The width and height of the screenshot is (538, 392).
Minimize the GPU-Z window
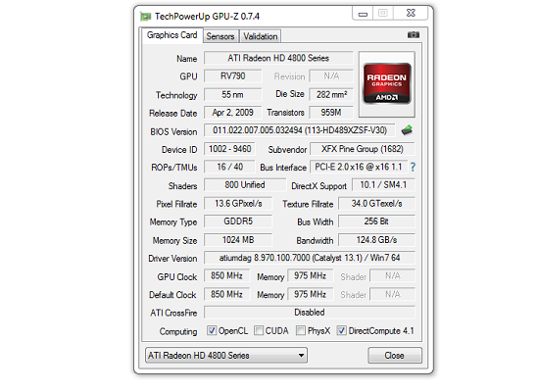[363, 14]
